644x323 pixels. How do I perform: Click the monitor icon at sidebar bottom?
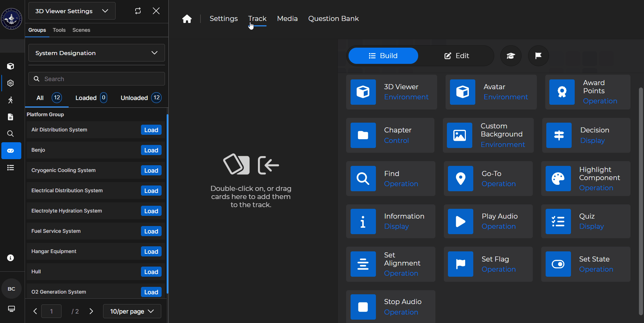click(x=11, y=309)
